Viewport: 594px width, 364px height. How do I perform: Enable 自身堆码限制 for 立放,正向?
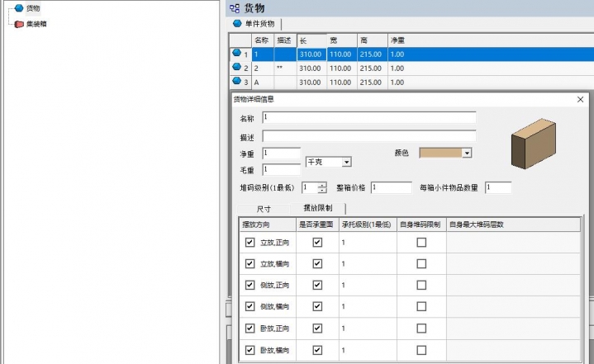[421, 242]
